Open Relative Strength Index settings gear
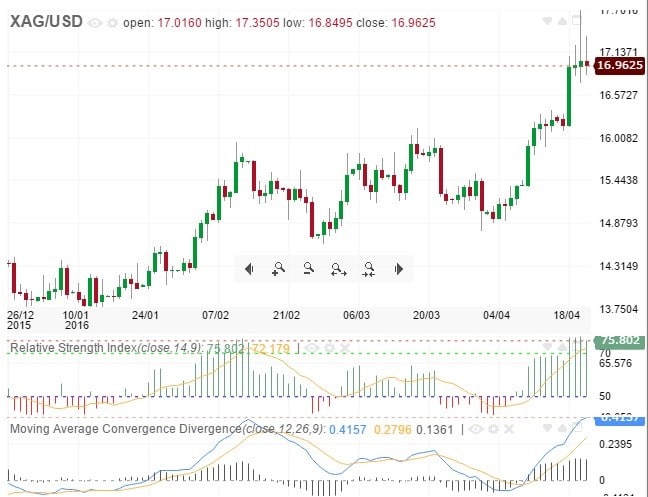Screen dimensions: 648x497 click(327, 348)
